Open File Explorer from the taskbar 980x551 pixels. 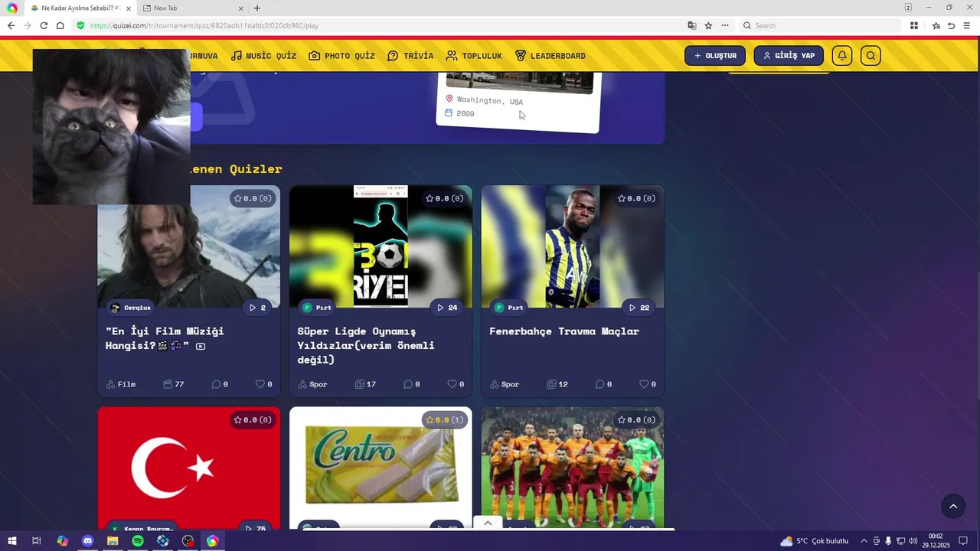113,541
